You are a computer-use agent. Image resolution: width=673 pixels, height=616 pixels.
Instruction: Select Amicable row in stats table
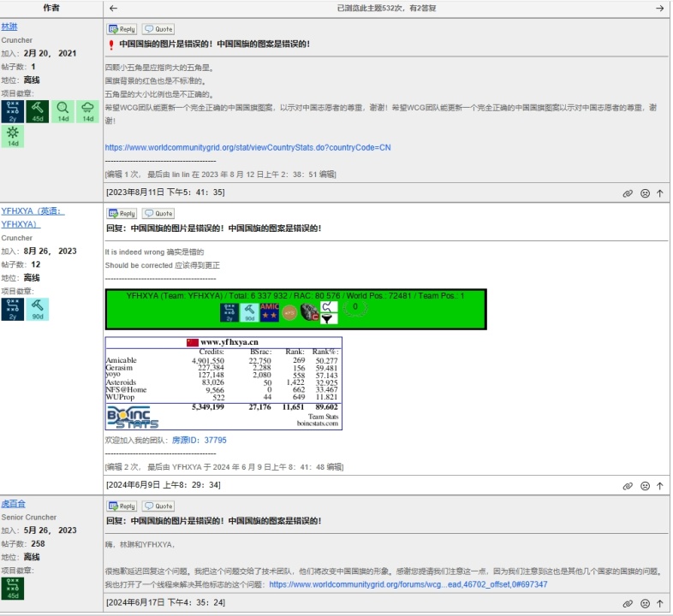[222, 360]
